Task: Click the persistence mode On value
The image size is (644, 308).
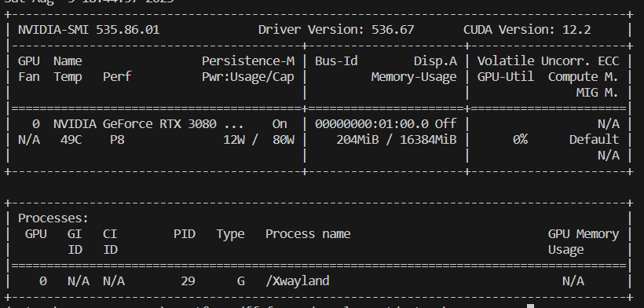Action: [x=280, y=124]
